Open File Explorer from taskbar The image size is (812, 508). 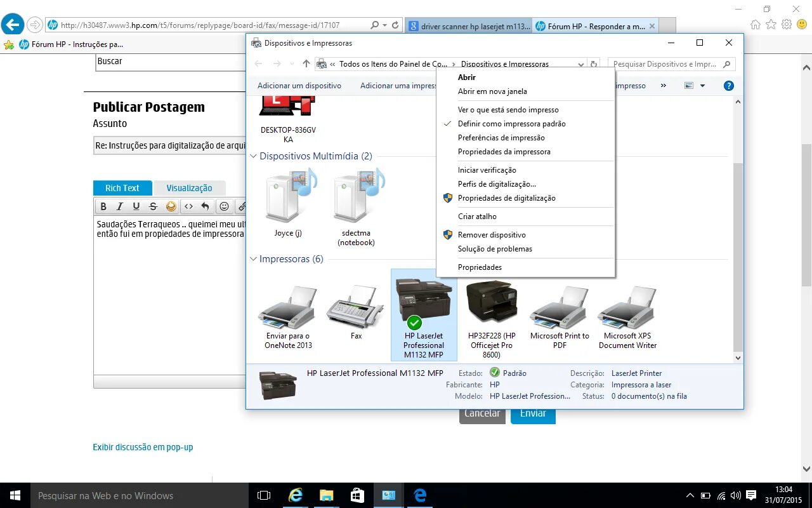coord(326,495)
